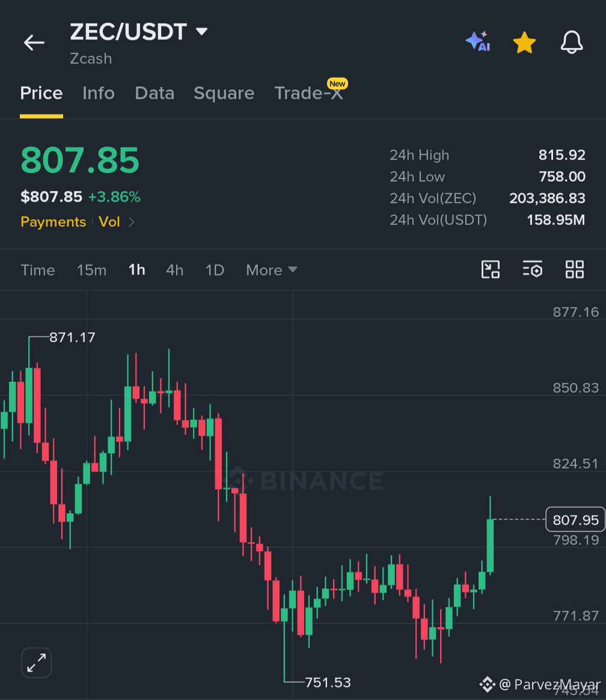Tap the Zcash coin name subtitle
This screenshot has height=700, width=606.
91,58
